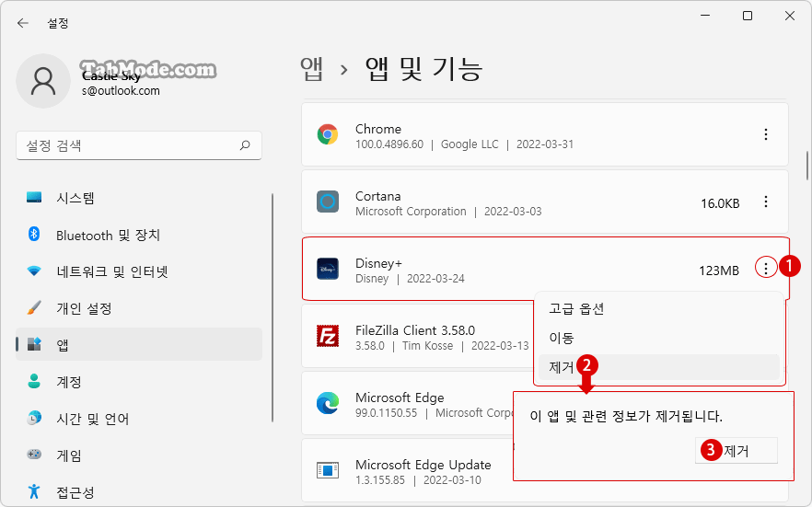Click the Bluetooth icon in the sidebar

coord(34,235)
